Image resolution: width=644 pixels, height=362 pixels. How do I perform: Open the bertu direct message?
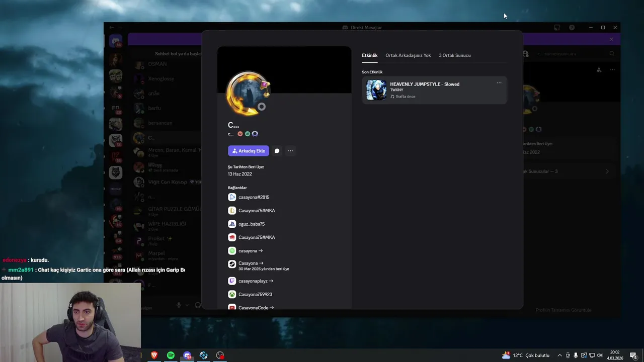coord(167,108)
